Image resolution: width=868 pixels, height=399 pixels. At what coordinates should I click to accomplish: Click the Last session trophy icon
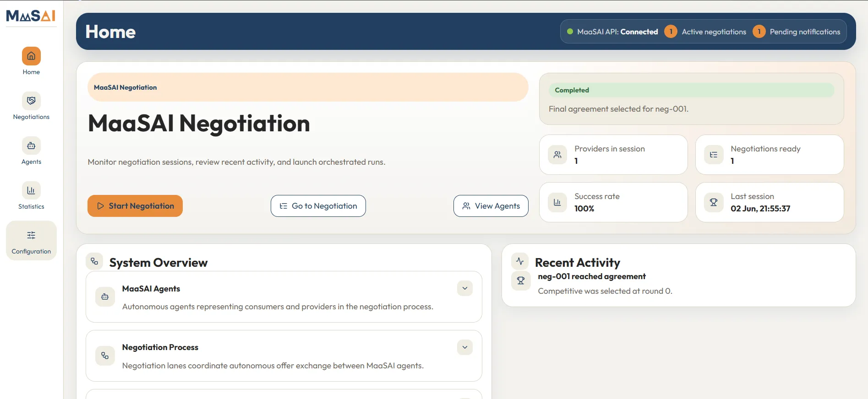click(x=714, y=202)
